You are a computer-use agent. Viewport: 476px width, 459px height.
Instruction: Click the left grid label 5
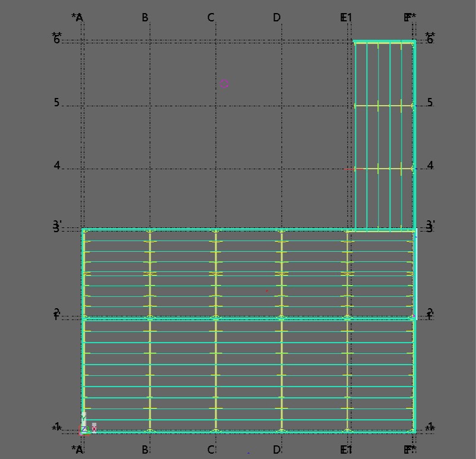tap(57, 103)
